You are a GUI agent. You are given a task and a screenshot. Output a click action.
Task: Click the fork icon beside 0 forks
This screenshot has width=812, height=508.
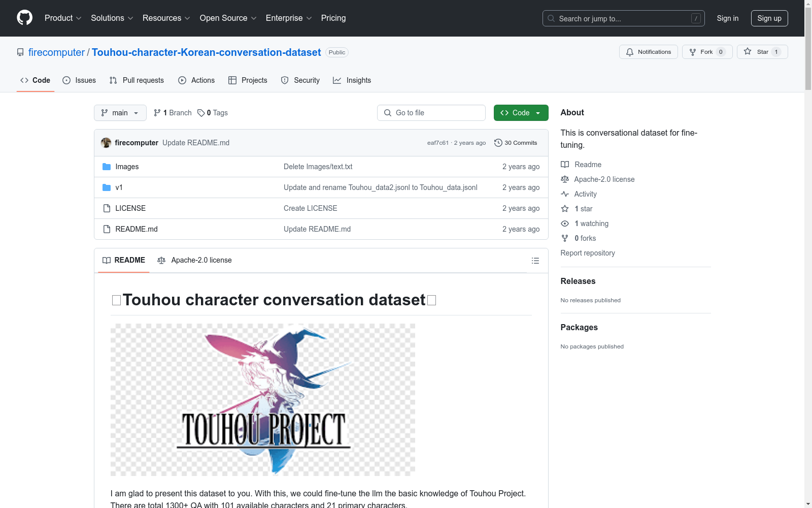pyautogui.click(x=565, y=238)
